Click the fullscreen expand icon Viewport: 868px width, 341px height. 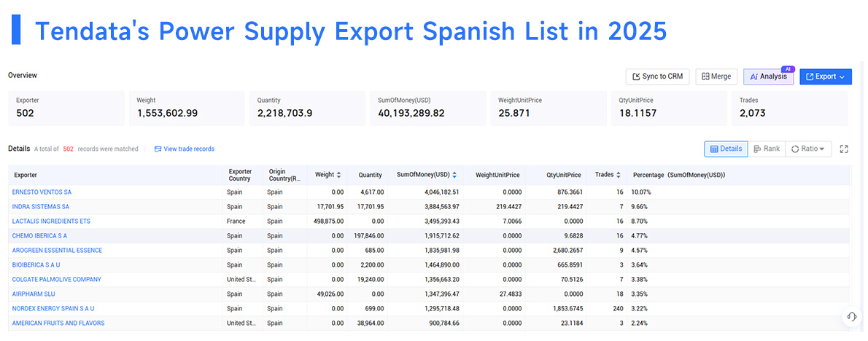tap(844, 149)
